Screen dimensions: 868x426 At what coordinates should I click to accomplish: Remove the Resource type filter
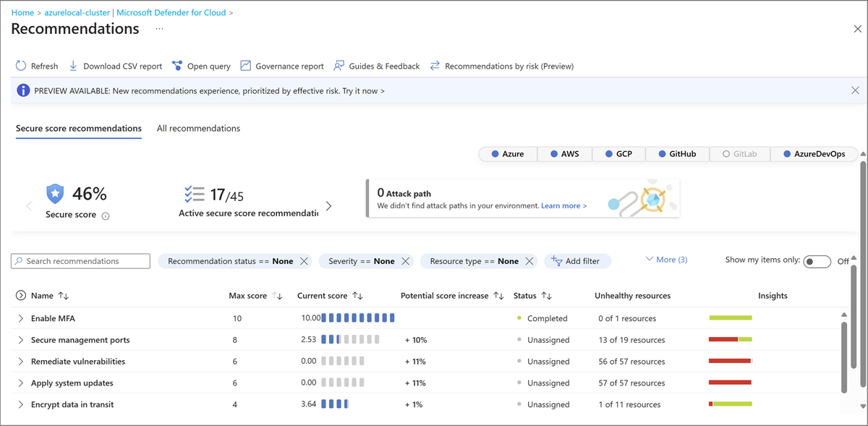[529, 261]
